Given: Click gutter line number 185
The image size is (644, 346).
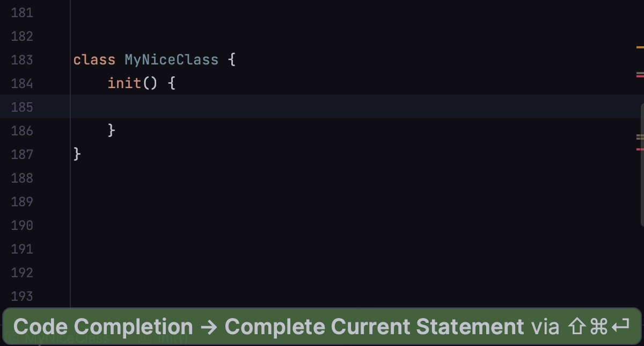Looking at the screenshot, I should click(22, 107).
